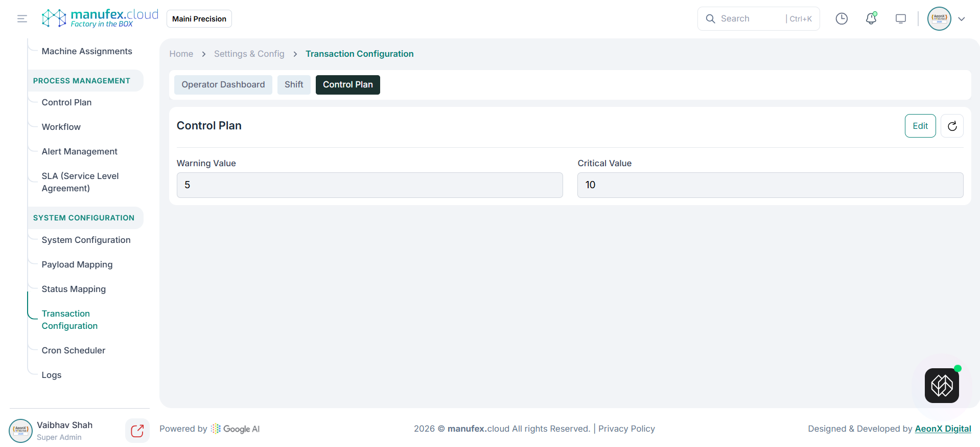The image size is (980, 447).
Task: Switch to the Shift tab
Action: [x=294, y=85]
